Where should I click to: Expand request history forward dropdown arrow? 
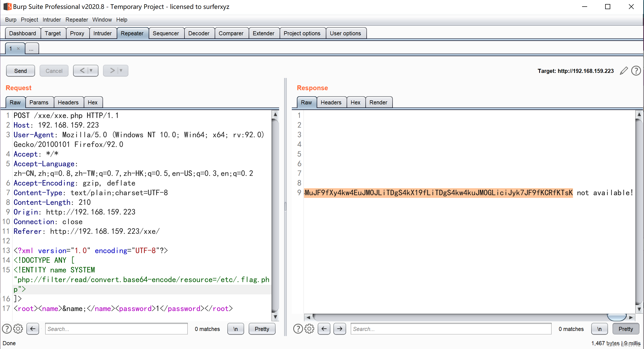click(x=121, y=71)
